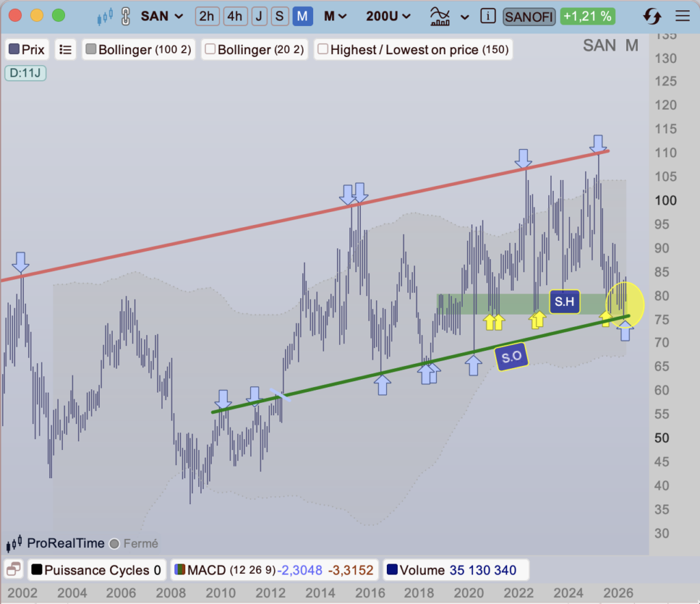Open the SAN ticker dropdown
This screenshot has height=604, width=700.
(162, 16)
